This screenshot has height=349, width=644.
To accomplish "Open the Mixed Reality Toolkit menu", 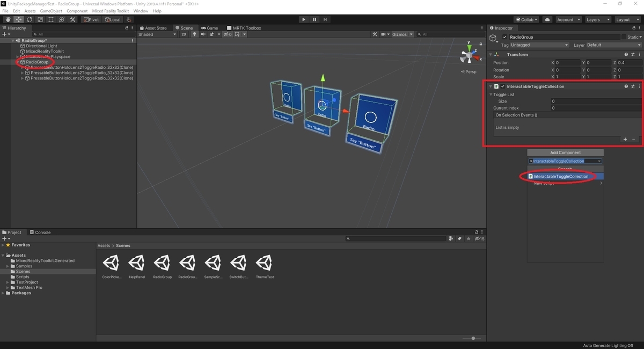I will [x=111, y=11].
